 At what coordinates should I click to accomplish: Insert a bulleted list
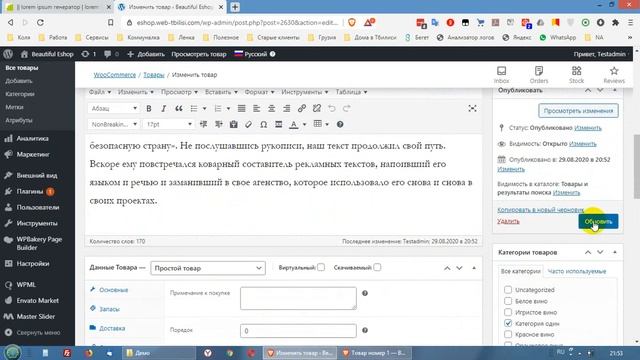click(194, 108)
